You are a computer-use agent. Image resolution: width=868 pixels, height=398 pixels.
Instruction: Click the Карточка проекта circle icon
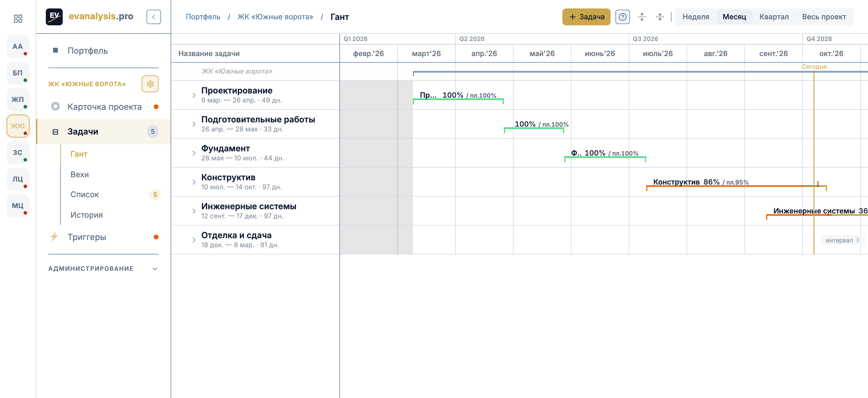tap(55, 107)
